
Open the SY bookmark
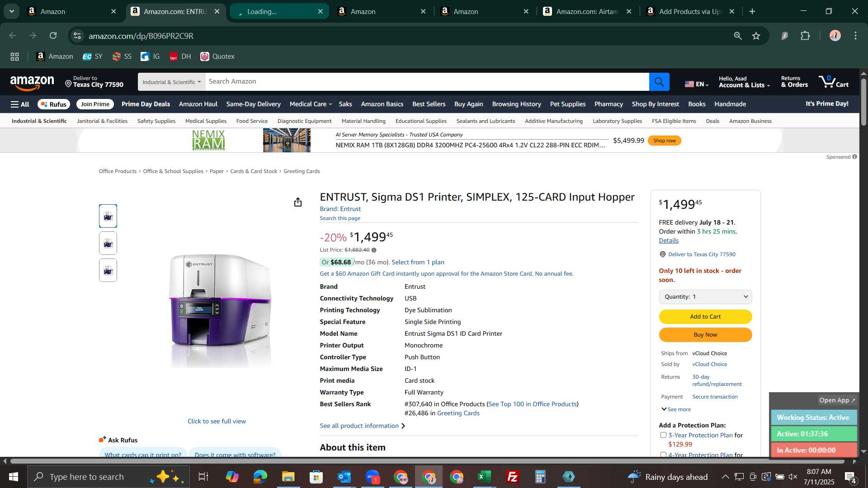coord(93,56)
